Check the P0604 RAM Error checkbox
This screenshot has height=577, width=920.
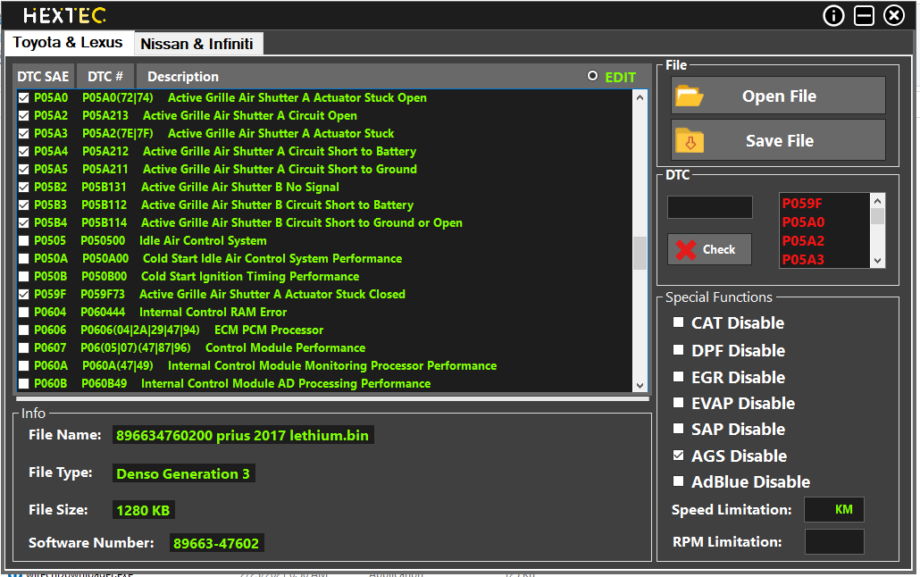click(23, 312)
